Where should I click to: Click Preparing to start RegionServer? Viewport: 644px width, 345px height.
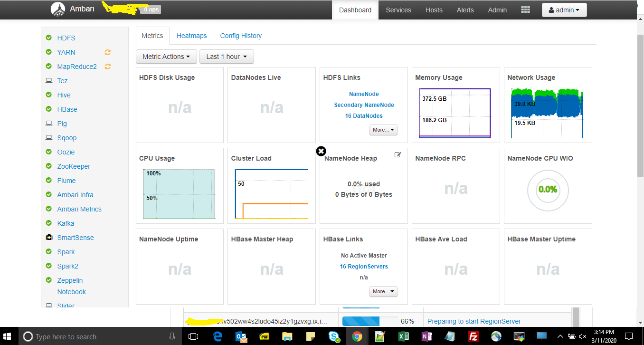pos(474,321)
